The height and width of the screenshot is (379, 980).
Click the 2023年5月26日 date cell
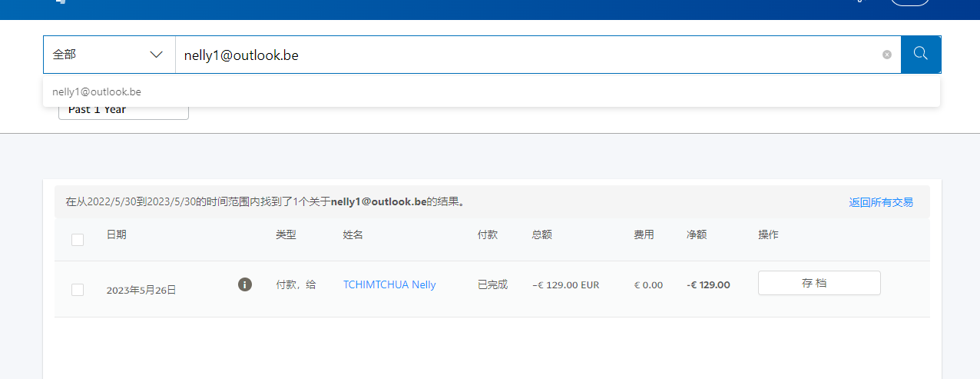[x=141, y=290]
